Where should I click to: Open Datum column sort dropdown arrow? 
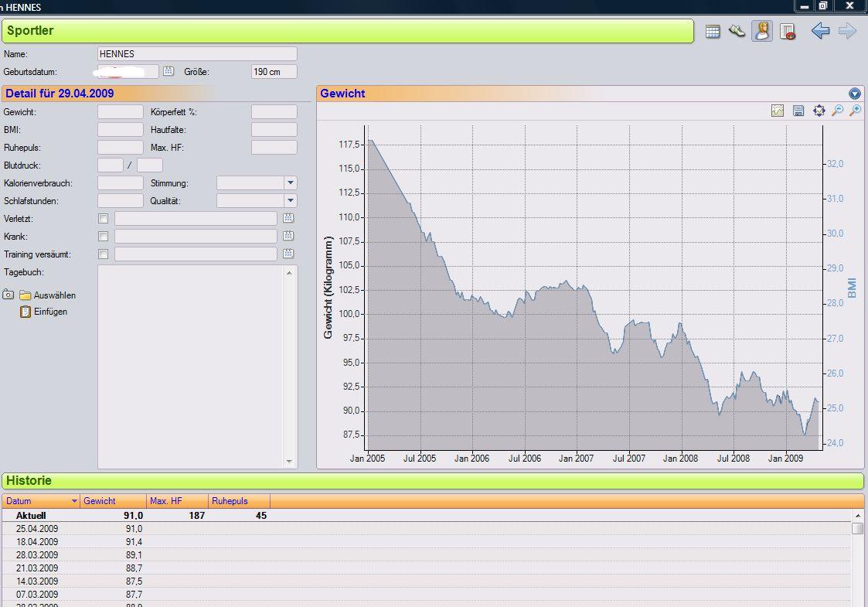coord(74,500)
